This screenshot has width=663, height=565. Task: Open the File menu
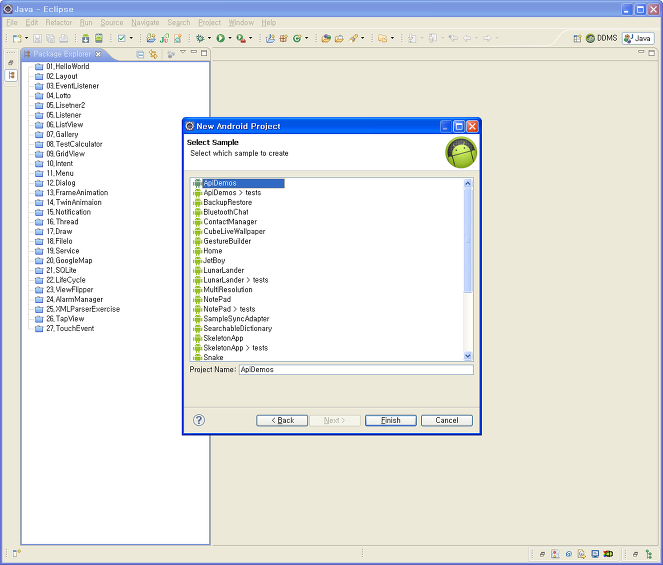(x=12, y=22)
